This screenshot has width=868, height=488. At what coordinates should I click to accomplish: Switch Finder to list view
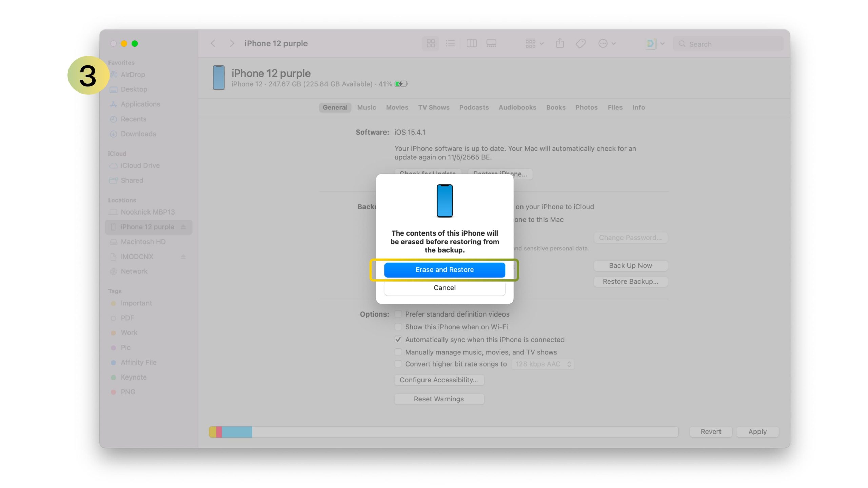pos(450,43)
